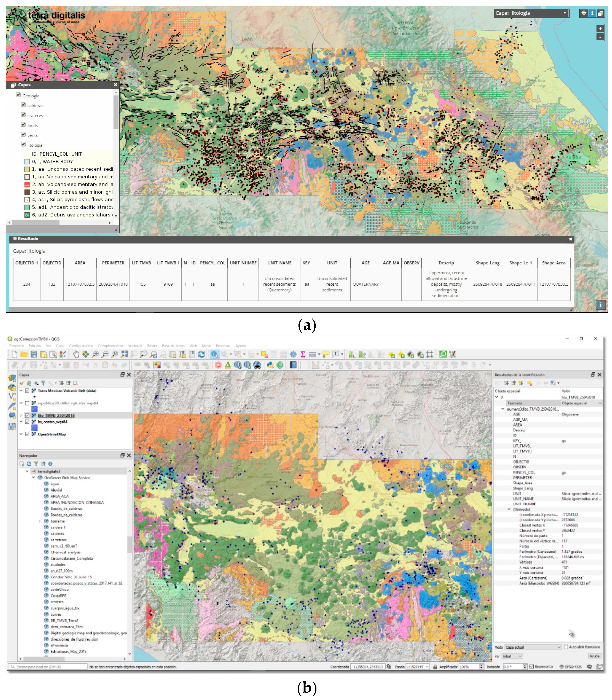This screenshot has width=612, height=700.
Task: Click the Statistical Summary sigma icon
Action: pyautogui.click(x=303, y=354)
